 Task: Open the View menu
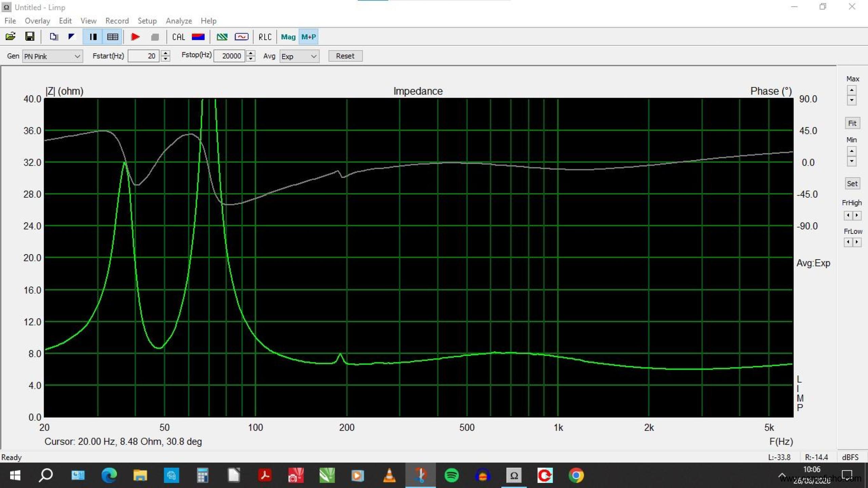click(88, 21)
